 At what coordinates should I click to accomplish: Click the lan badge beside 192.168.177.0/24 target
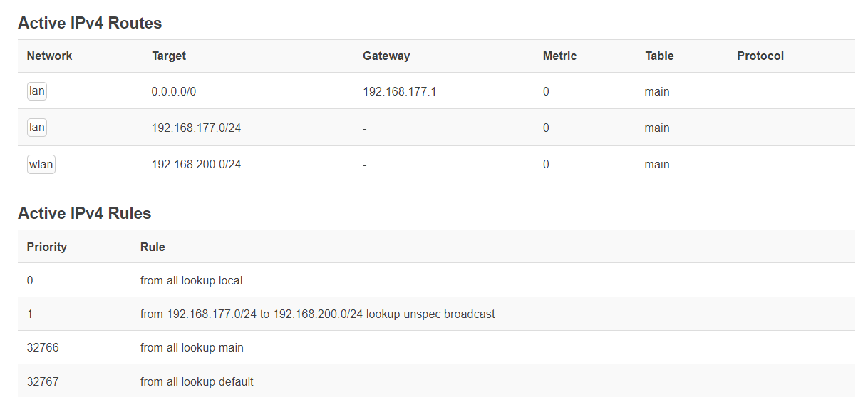(37, 128)
